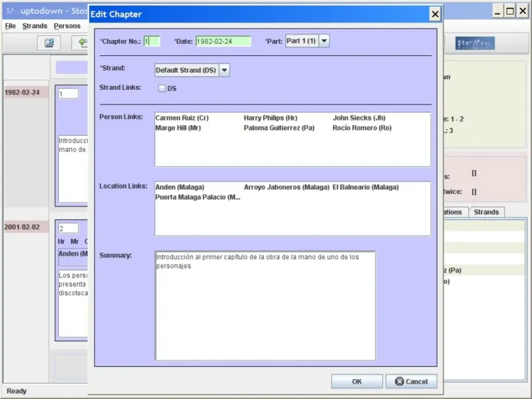Select El Balneario (Malaga) location

[x=365, y=187]
